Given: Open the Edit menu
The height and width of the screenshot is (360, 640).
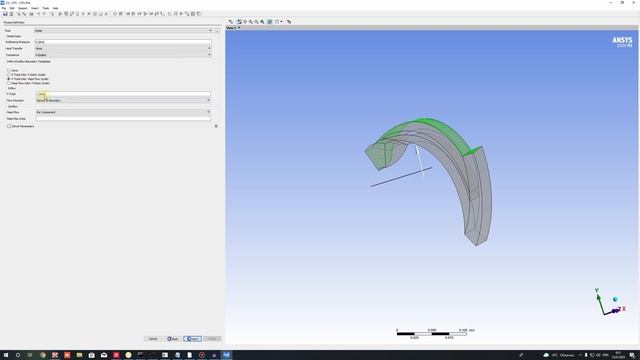Looking at the screenshot, I should coord(12,8).
